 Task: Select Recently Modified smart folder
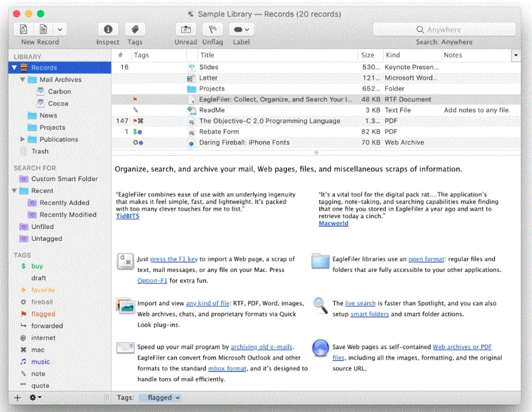click(x=68, y=215)
